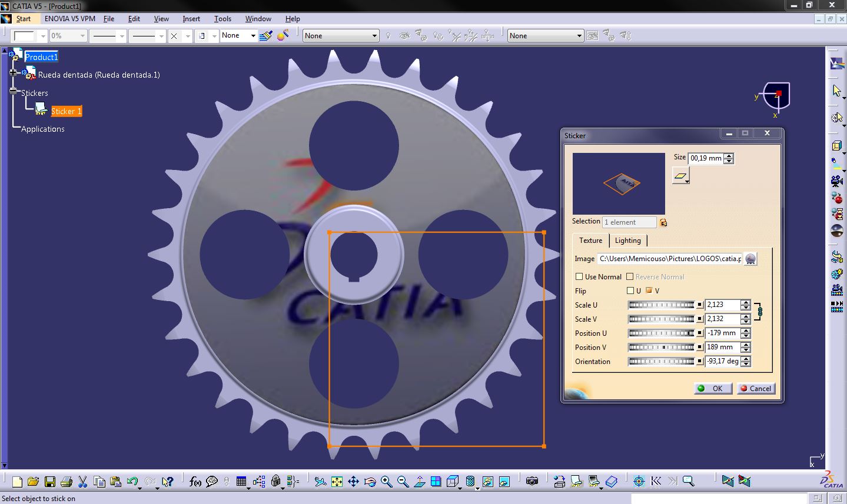The image size is (847, 504).
Task: Click the Zoom In magnifier
Action: pyautogui.click(x=386, y=482)
